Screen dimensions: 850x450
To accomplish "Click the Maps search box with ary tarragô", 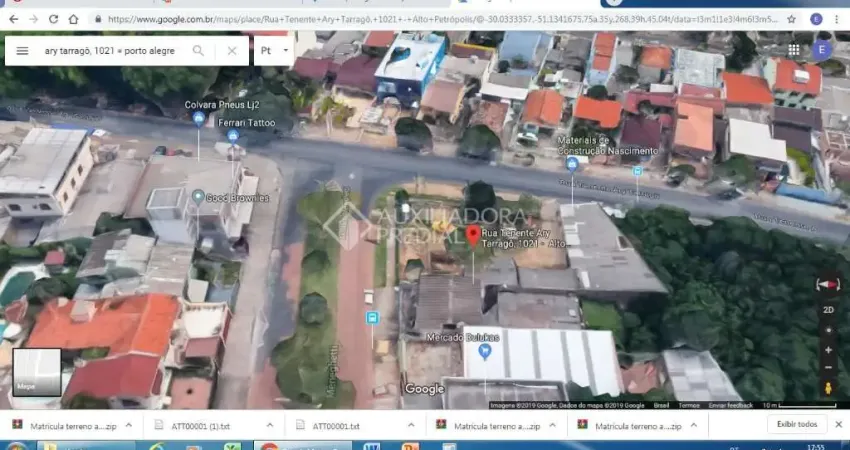I will click(110, 51).
